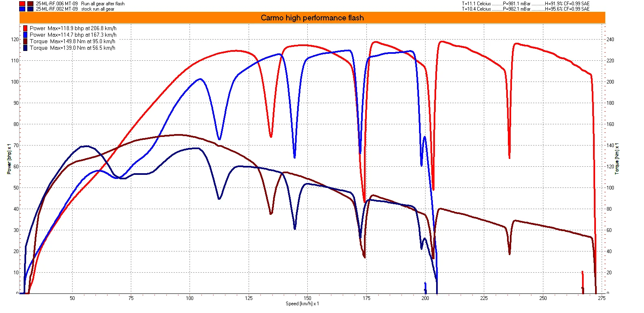
Task: Click the 50 tick on the speed axis
Action: (x=72, y=298)
